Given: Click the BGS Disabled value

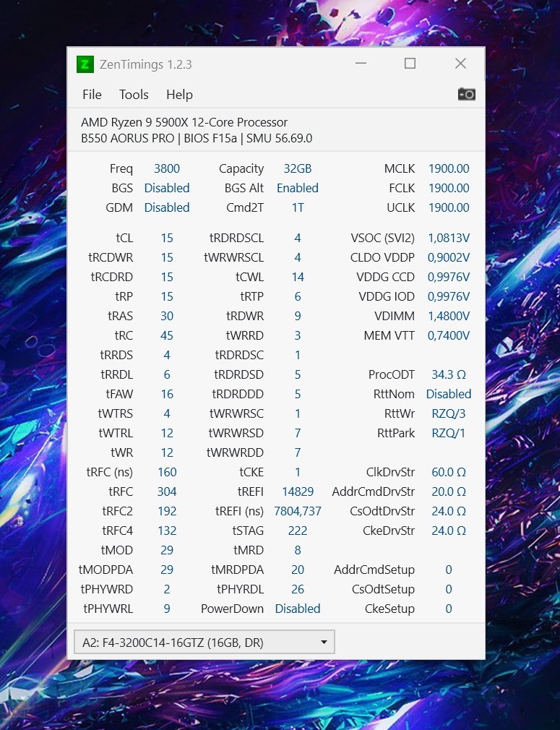Looking at the screenshot, I should pyautogui.click(x=167, y=188).
